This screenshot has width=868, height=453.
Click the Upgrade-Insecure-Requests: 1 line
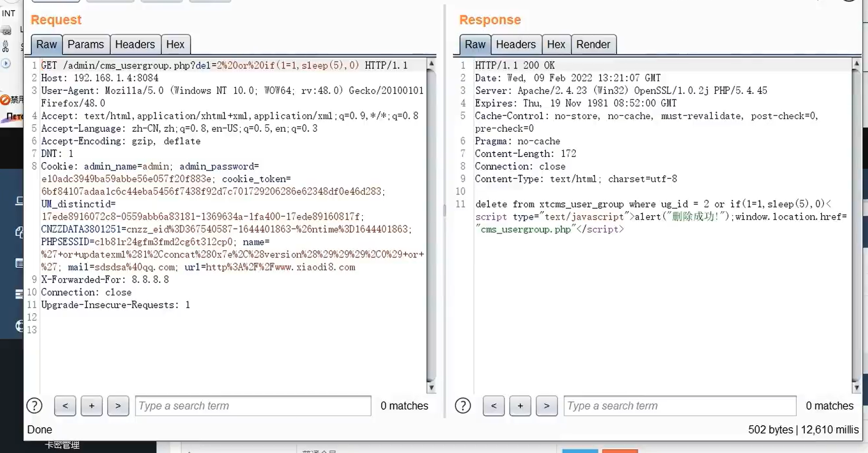click(x=116, y=305)
